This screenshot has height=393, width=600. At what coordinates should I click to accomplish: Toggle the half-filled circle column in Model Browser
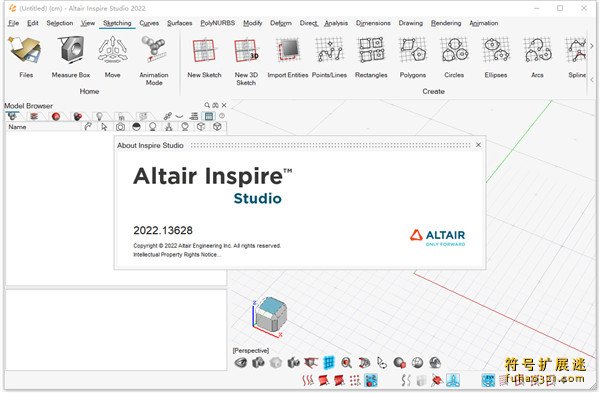coord(136,127)
